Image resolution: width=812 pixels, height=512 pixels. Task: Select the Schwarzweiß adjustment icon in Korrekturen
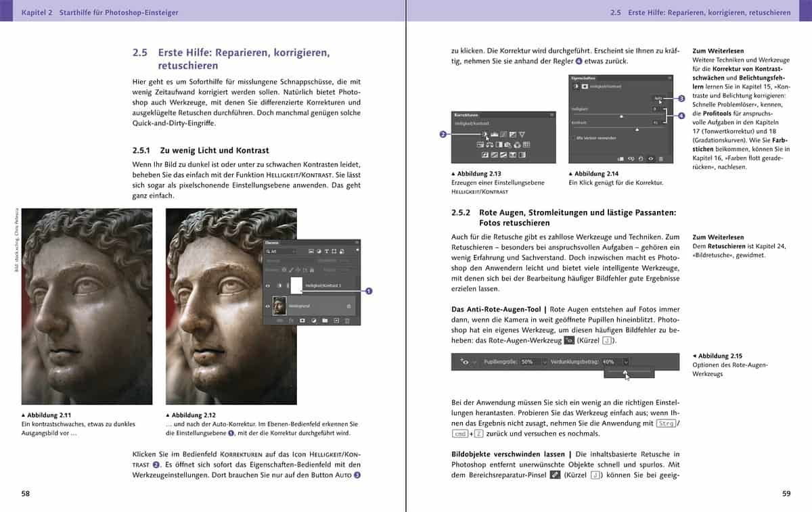[499, 144]
